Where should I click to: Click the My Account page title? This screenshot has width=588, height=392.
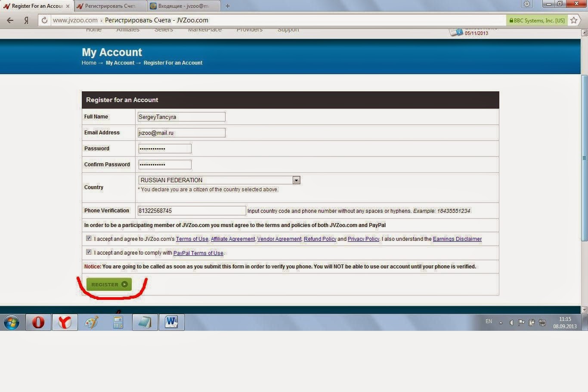(112, 52)
